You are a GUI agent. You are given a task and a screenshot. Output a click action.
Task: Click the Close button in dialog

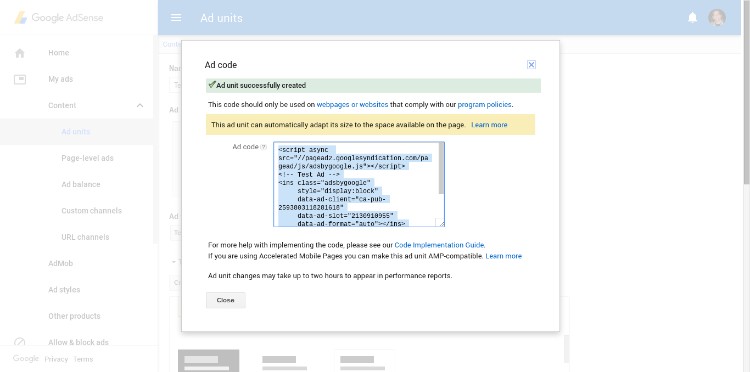click(226, 300)
